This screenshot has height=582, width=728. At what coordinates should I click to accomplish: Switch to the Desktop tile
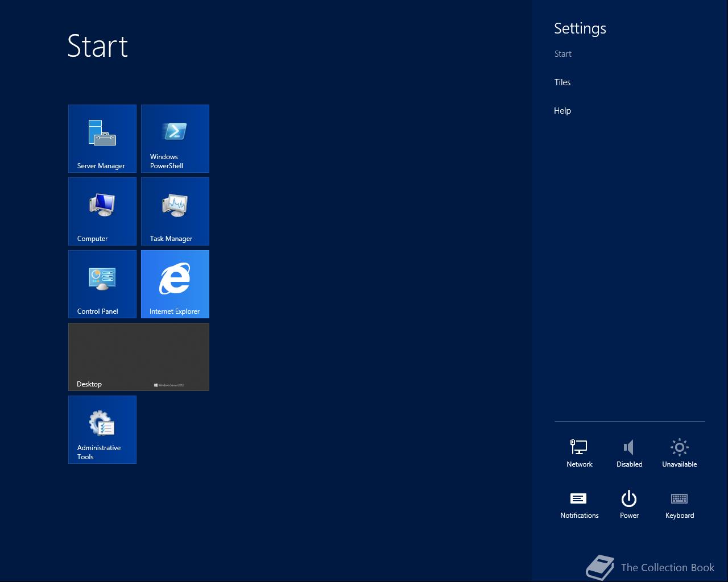[x=139, y=357]
